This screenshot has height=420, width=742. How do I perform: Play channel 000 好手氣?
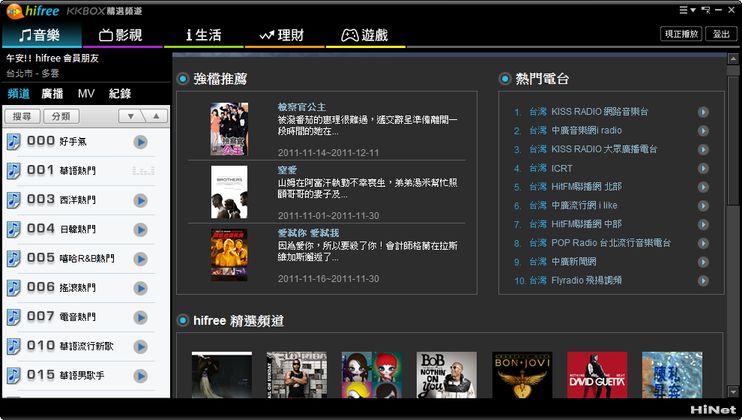141,142
